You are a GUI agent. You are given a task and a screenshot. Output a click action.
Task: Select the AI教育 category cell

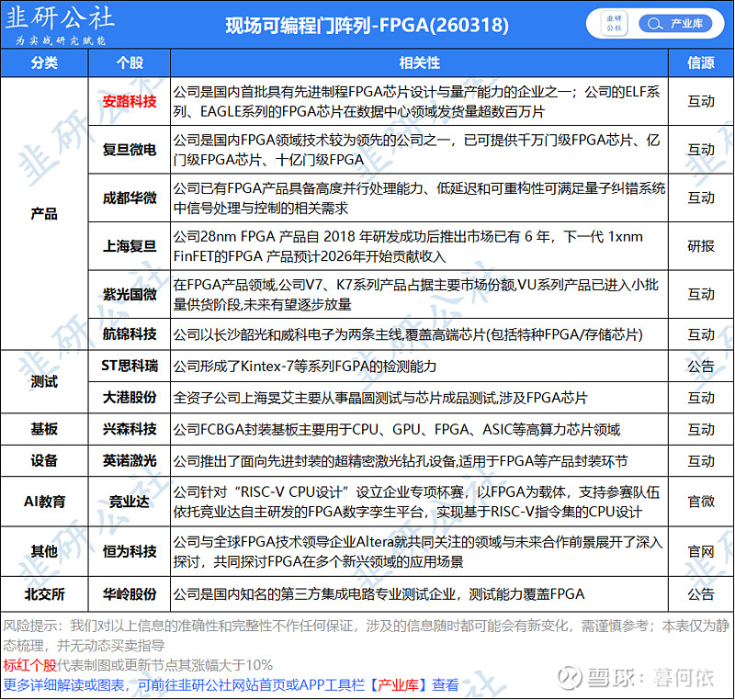pos(44,502)
